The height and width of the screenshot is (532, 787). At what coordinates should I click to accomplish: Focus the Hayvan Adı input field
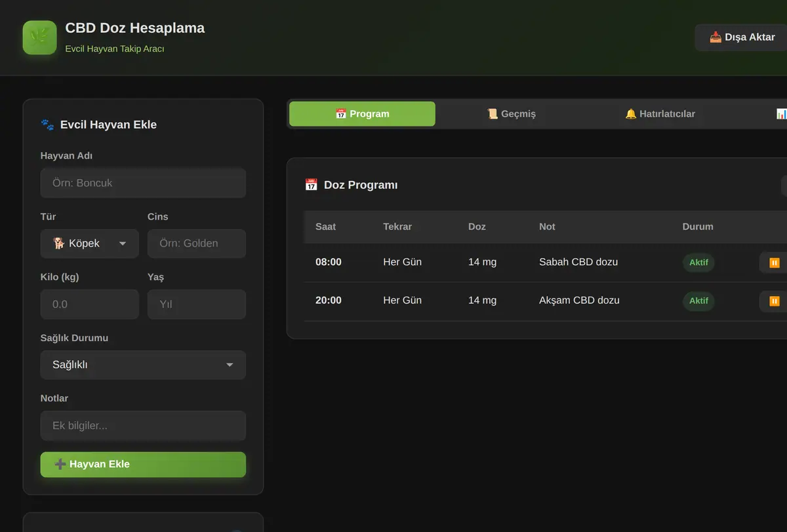[x=143, y=183]
